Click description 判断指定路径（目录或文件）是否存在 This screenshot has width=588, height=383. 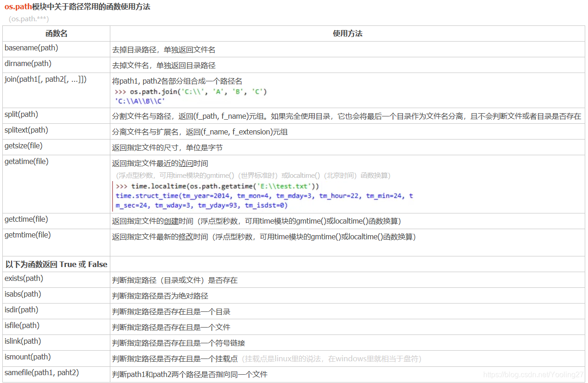(x=175, y=280)
